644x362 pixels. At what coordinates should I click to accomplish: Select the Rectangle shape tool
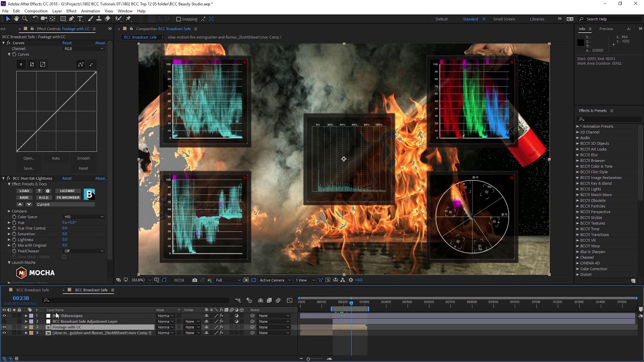tap(63, 19)
